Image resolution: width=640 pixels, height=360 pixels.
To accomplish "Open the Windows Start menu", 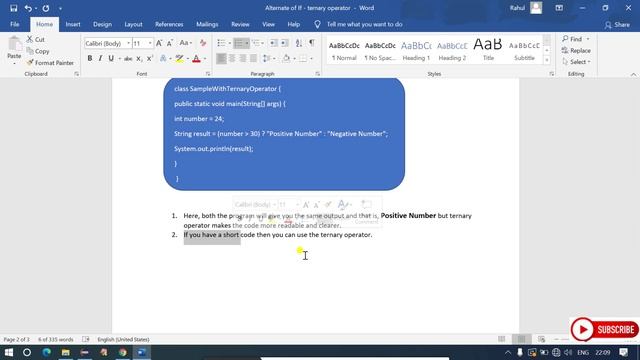I will 9,352.
